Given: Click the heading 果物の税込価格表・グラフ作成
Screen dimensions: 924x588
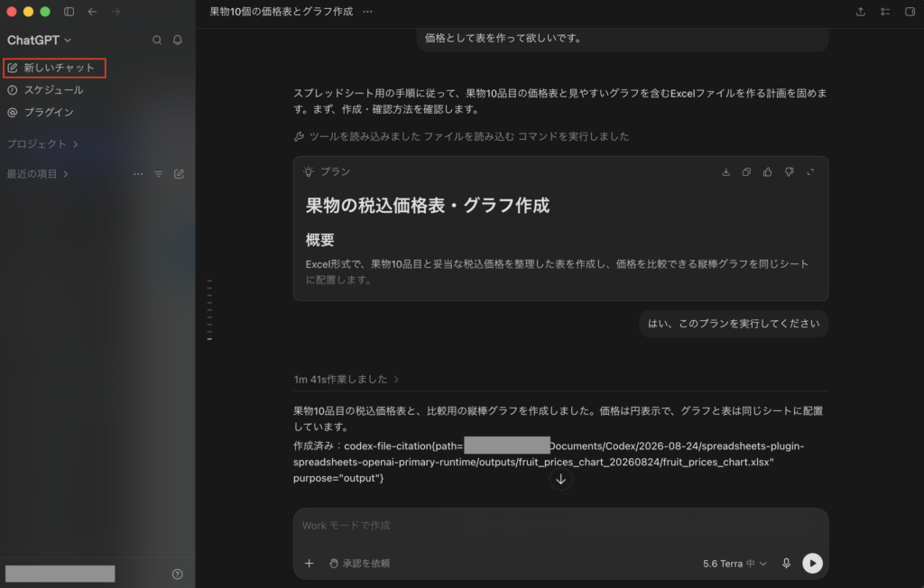Looking at the screenshot, I should click(x=428, y=206).
